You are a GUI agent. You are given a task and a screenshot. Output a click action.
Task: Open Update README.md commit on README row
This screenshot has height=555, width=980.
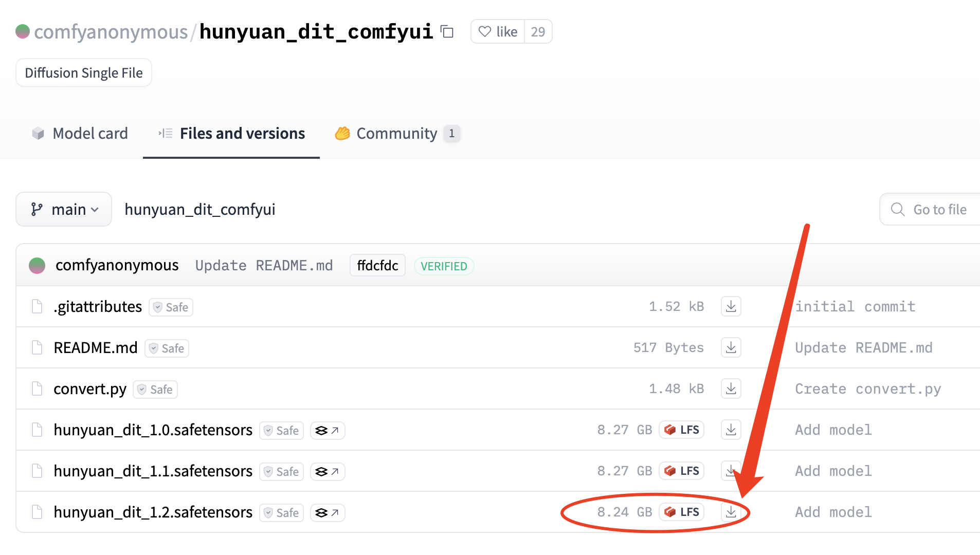pos(864,348)
